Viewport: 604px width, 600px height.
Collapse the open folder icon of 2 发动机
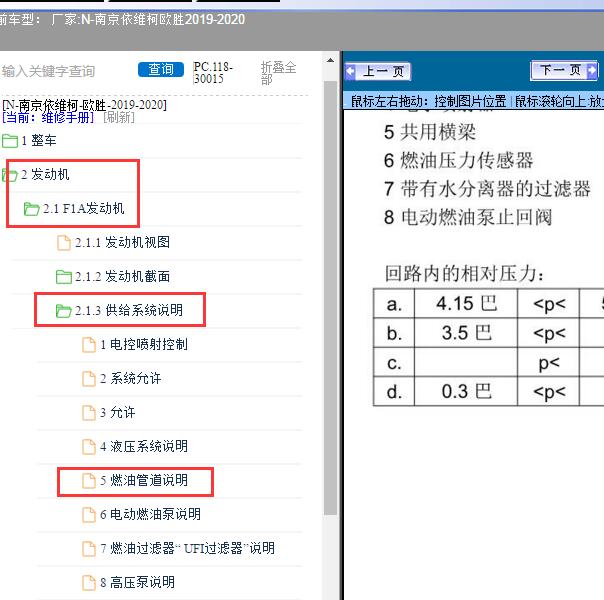pyautogui.click(x=10, y=175)
